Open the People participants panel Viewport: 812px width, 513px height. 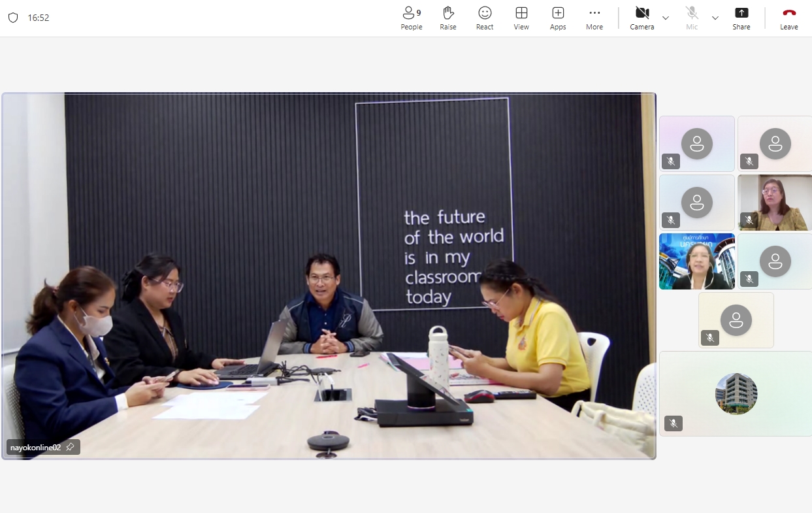click(411, 18)
